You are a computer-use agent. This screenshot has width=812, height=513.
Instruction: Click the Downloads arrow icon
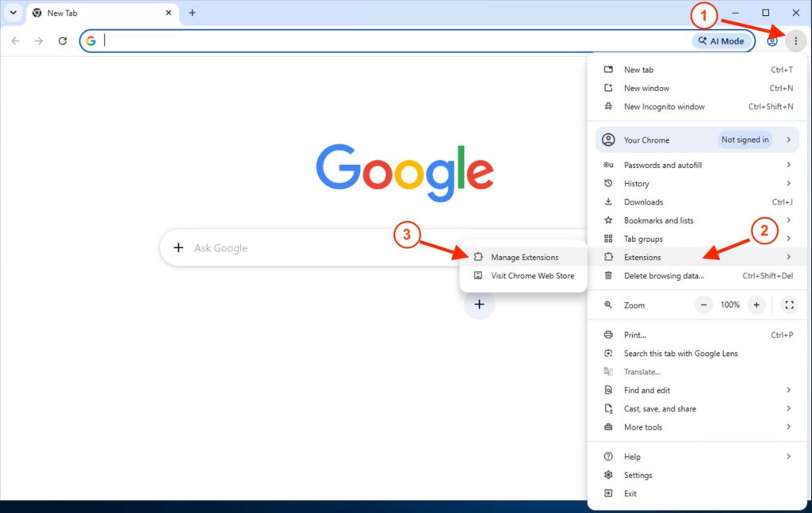click(608, 202)
